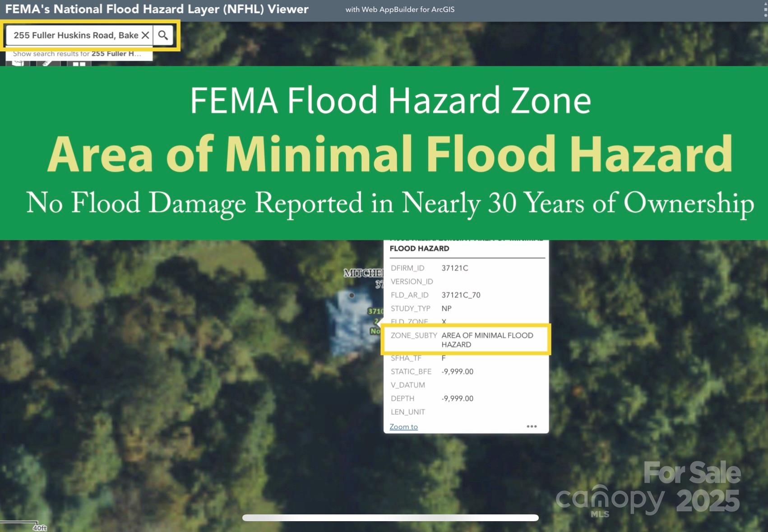Select 'AREA OF MINIMAL FLOOD HAZARD' zone subtype value
This screenshot has height=532, width=768.
tap(487, 340)
